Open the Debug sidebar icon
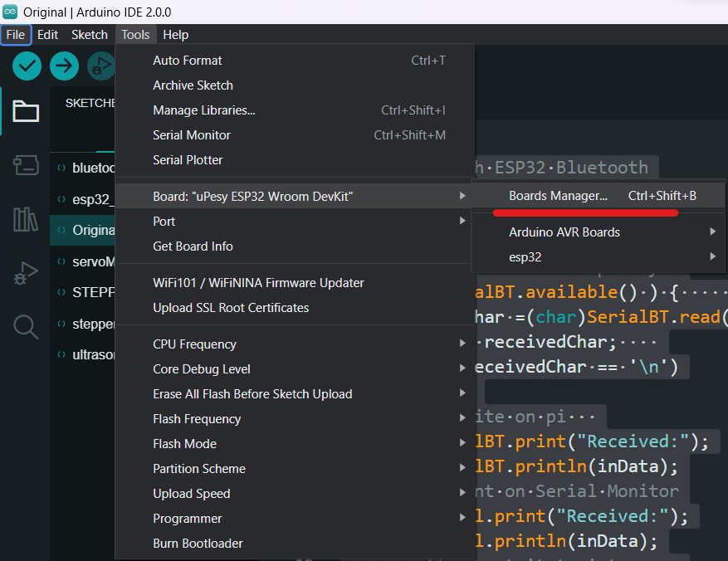 [26, 273]
